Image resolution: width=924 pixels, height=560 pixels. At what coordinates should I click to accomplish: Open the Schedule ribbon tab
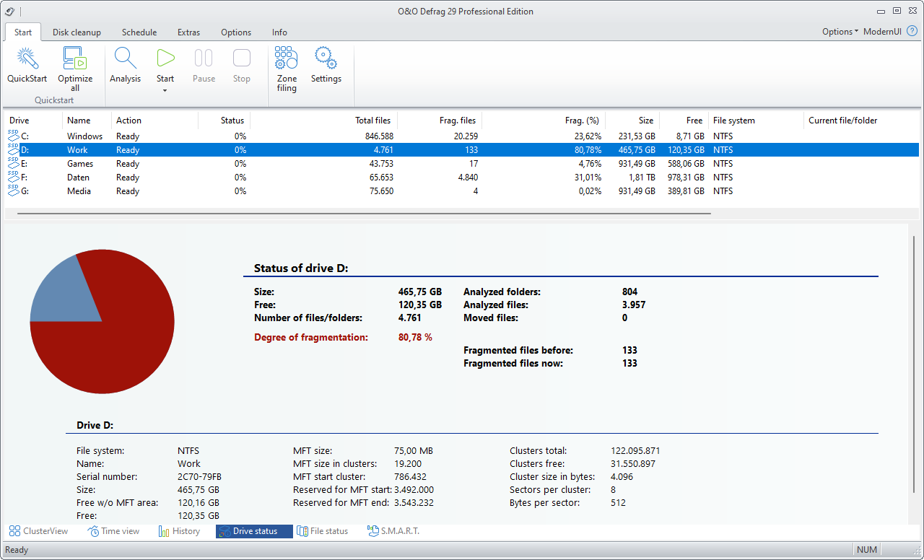[139, 32]
